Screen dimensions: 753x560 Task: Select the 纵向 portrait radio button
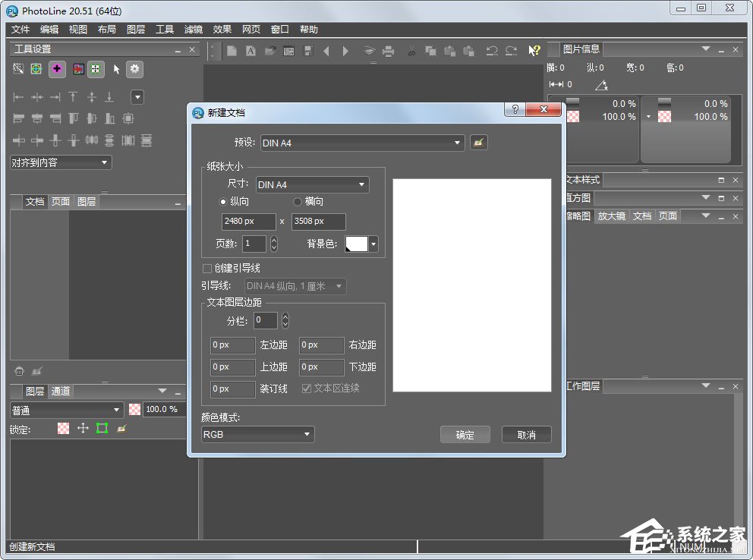[222, 202]
